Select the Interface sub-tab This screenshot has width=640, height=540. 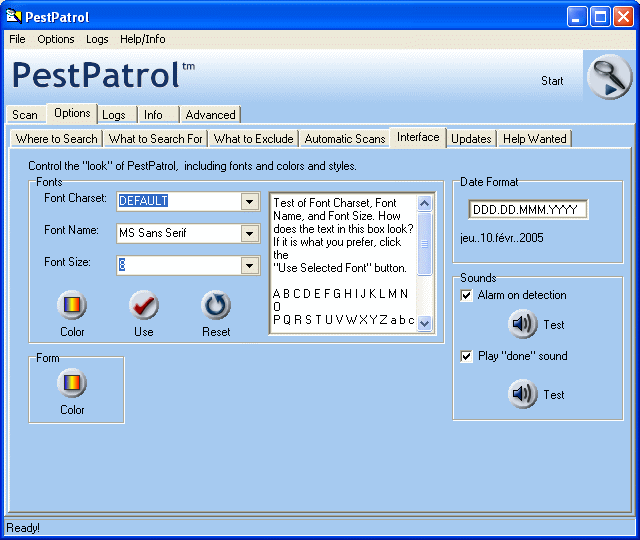(418, 137)
